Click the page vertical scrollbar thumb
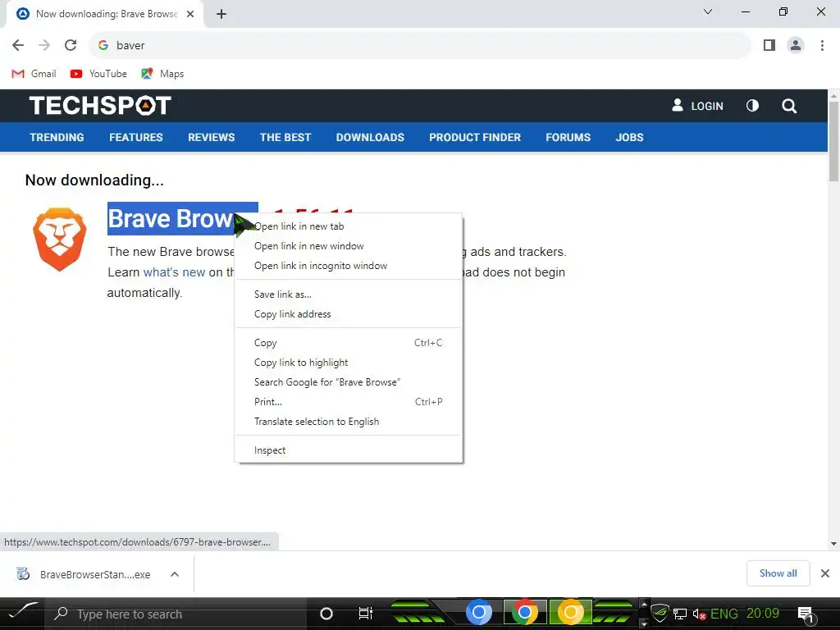Screen dimensions: 840x630 coord(833,141)
